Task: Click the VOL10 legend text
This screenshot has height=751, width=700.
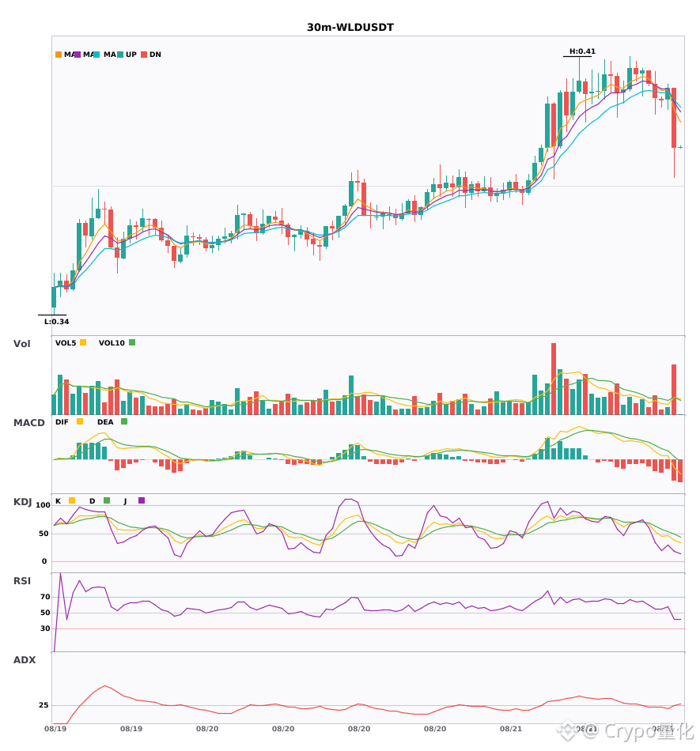Action: [x=112, y=343]
